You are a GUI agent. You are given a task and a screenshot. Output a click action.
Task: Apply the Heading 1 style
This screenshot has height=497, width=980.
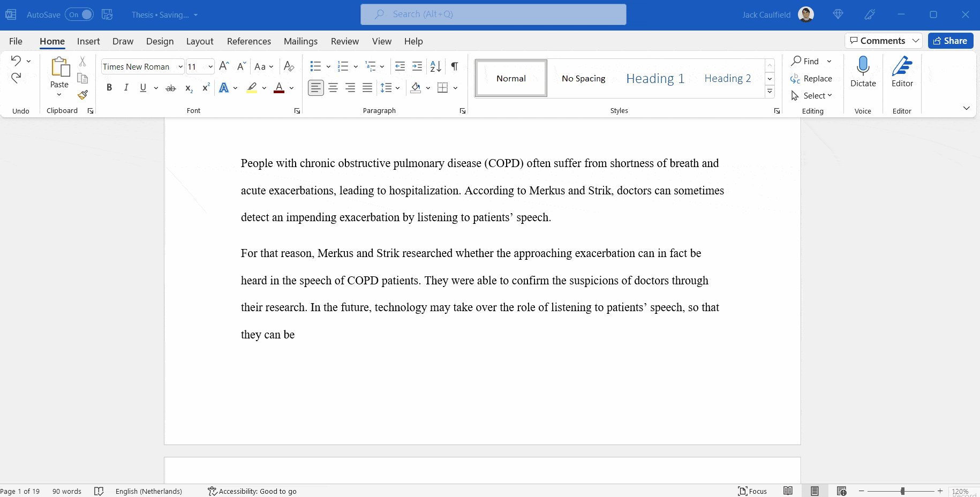655,78
